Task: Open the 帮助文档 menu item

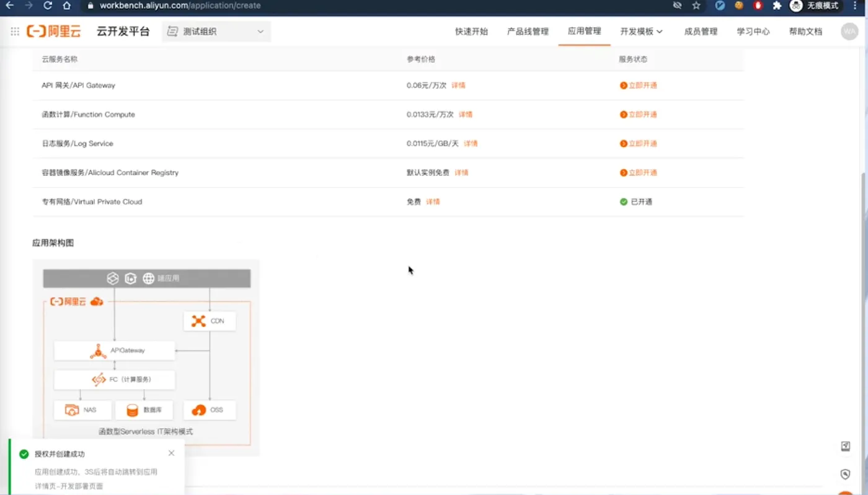Action: pyautogui.click(x=805, y=32)
